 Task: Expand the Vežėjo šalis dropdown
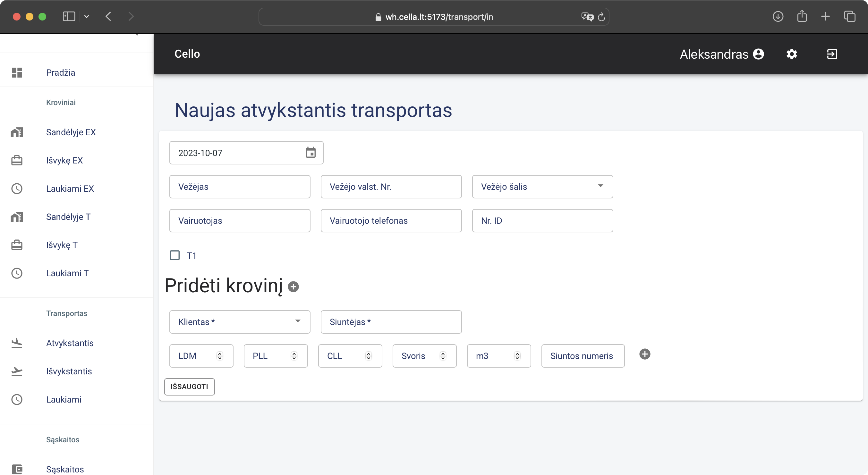tap(600, 186)
